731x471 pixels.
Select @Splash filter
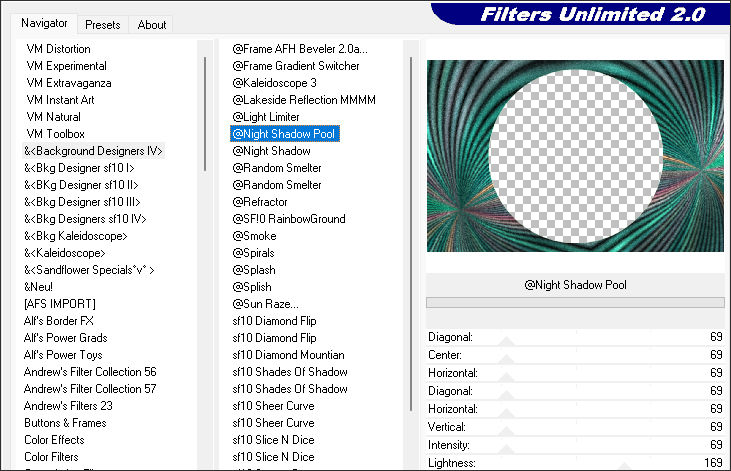click(x=254, y=270)
